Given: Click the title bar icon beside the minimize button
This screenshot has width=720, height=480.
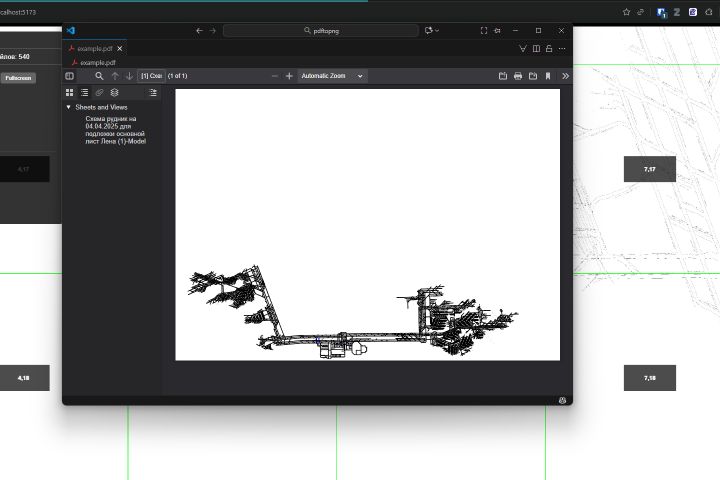Looking at the screenshot, I should point(497,30).
